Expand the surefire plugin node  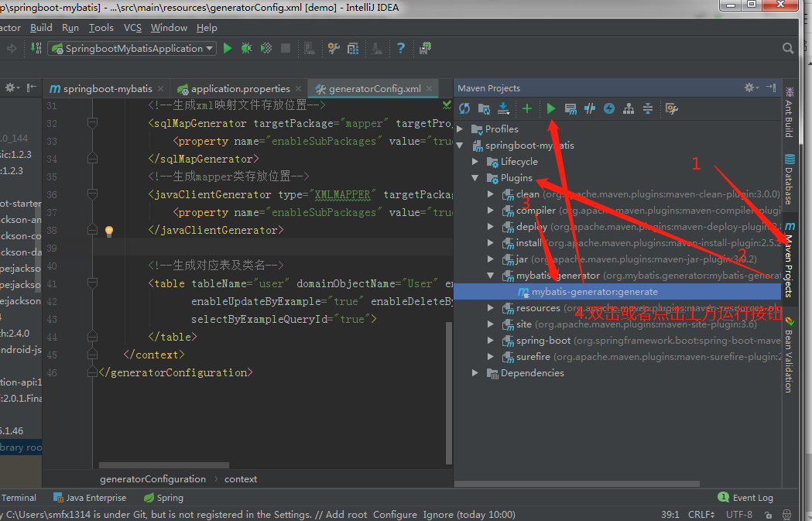tap(491, 357)
